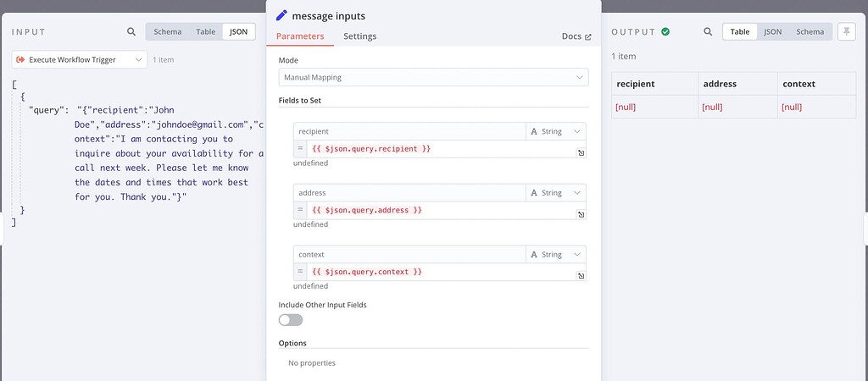This screenshot has width=868, height=381.
Task: Open the expression editor for the context value
Action: pyautogui.click(x=581, y=275)
